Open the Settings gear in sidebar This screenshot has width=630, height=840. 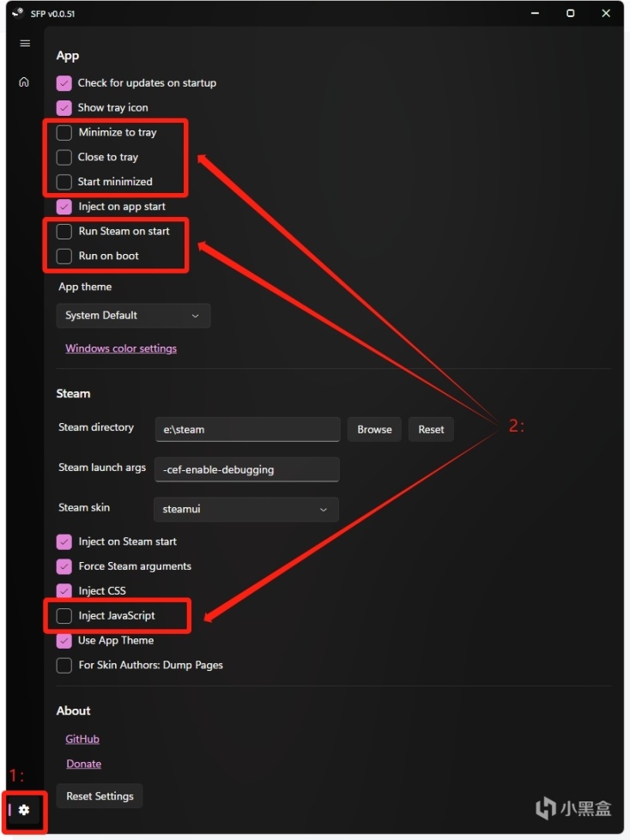(24, 810)
